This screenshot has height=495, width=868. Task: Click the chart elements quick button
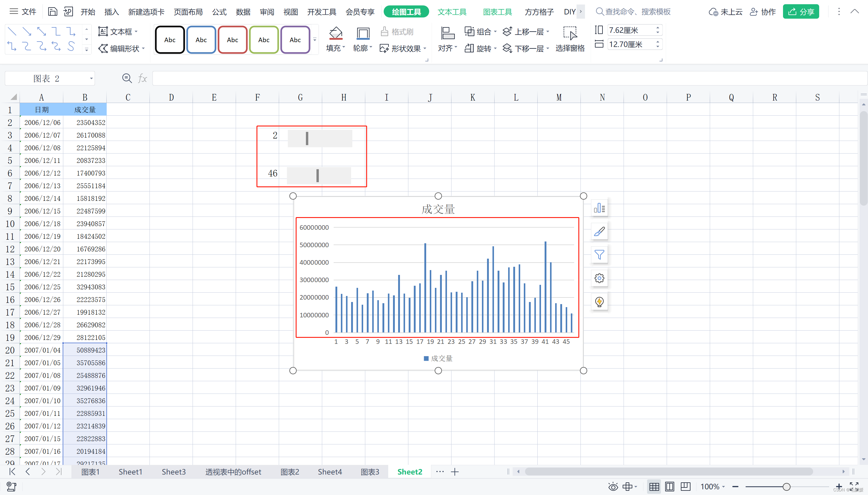(x=599, y=208)
